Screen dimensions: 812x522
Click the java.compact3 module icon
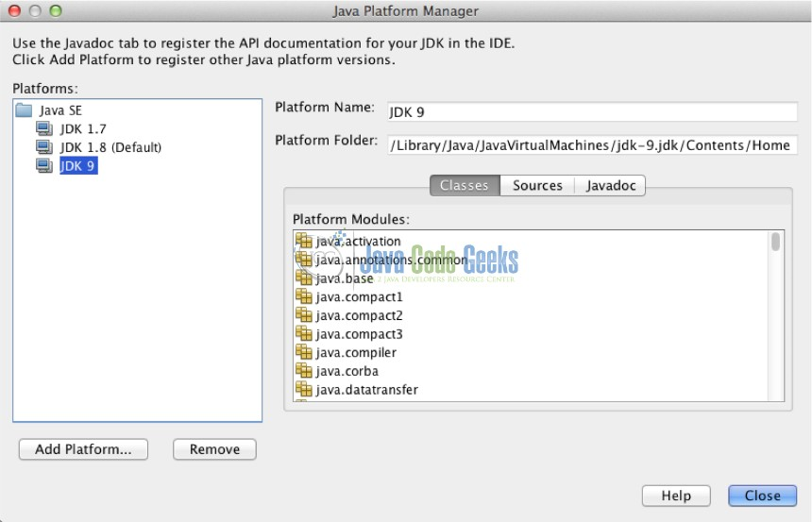point(304,334)
